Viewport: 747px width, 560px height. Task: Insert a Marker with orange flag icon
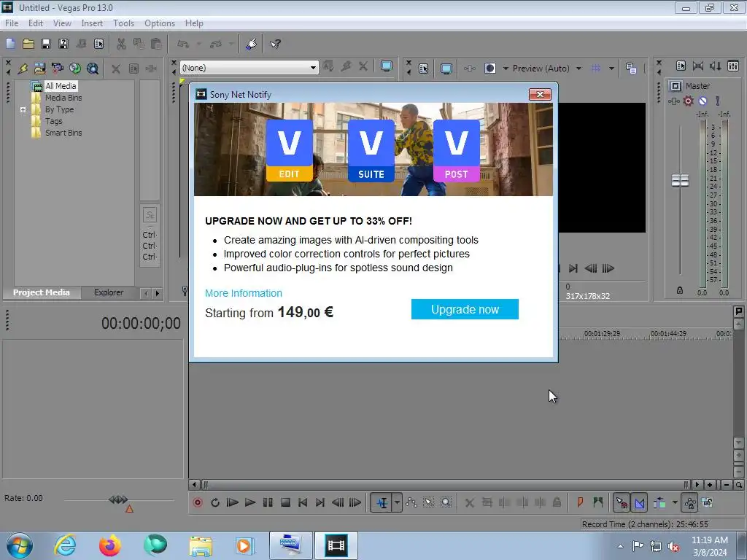580,502
